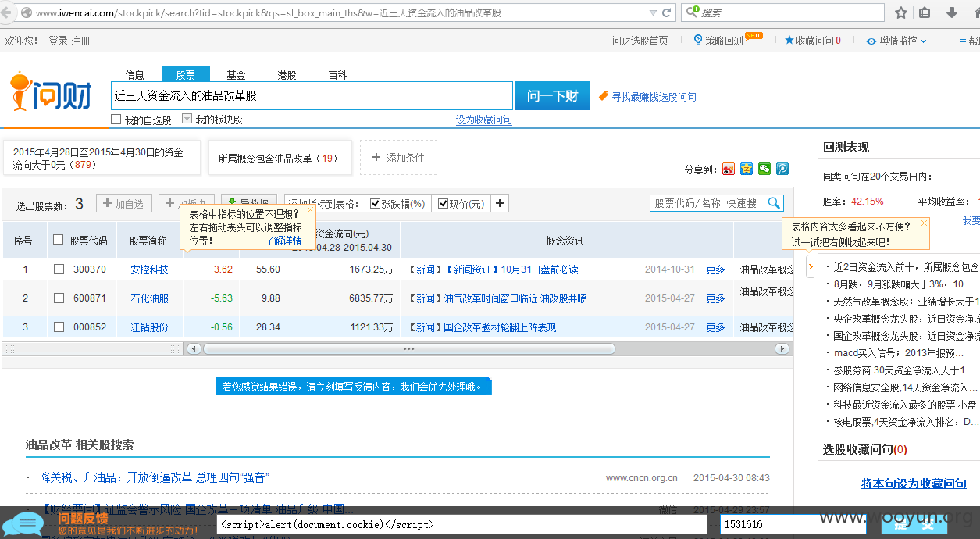Collapse the right sidebar with the arrow

(x=811, y=267)
